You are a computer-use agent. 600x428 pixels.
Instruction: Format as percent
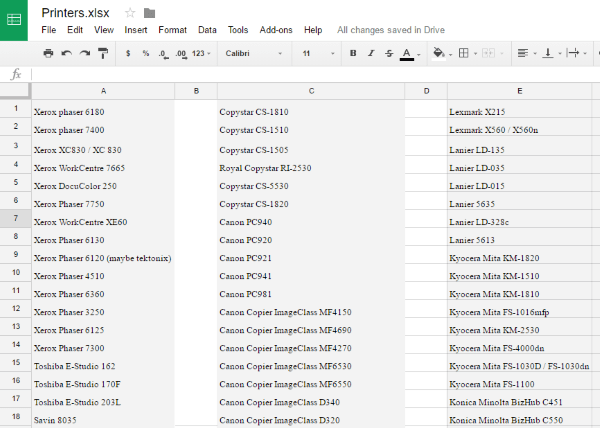pyautogui.click(x=145, y=53)
